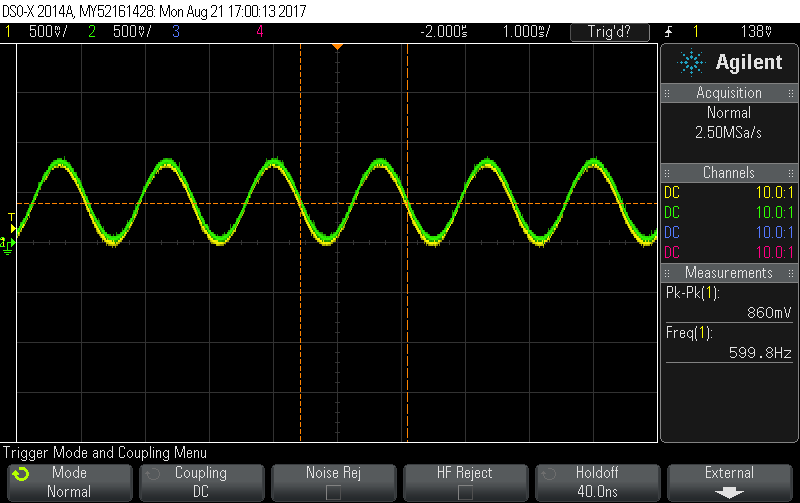The height and width of the screenshot is (503, 800).
Task: Click the Pk-Pk(1) 860mV measurement
Action: 729,303
